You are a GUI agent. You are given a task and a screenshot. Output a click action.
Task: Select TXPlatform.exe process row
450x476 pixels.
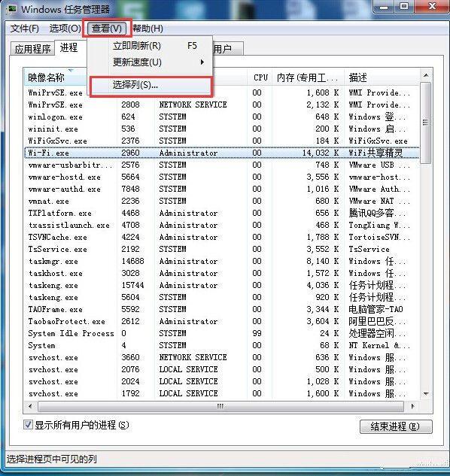coord(222,213)
